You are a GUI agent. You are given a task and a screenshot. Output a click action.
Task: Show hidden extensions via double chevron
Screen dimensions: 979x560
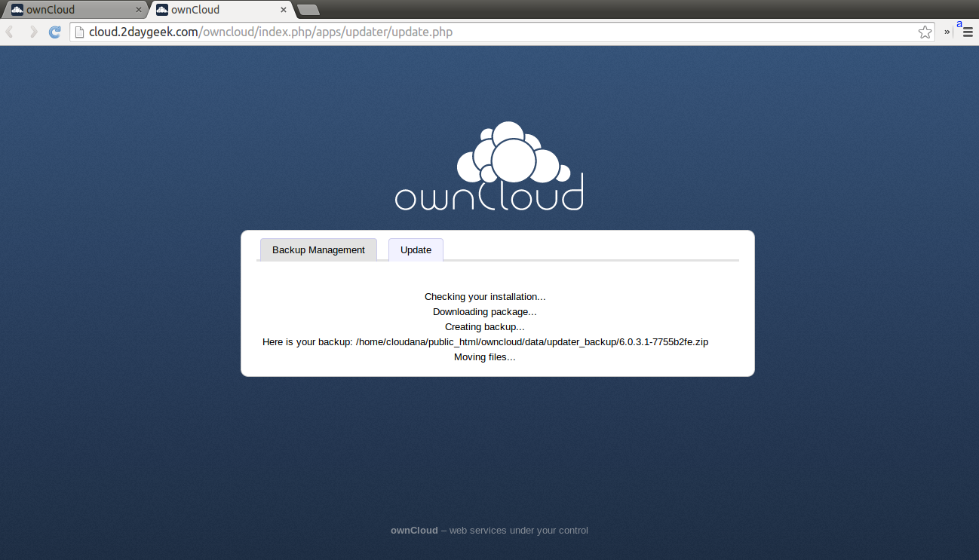[947, 32]
